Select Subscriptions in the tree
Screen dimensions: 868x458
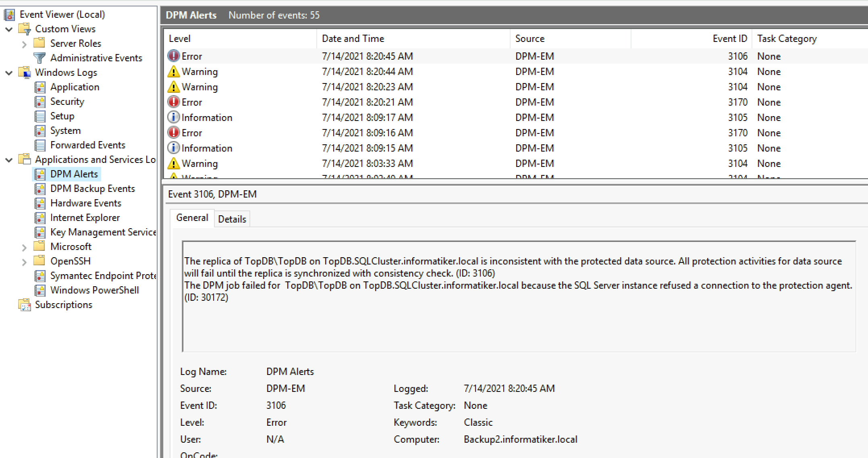pyautogui.click(x=64, y=305)
